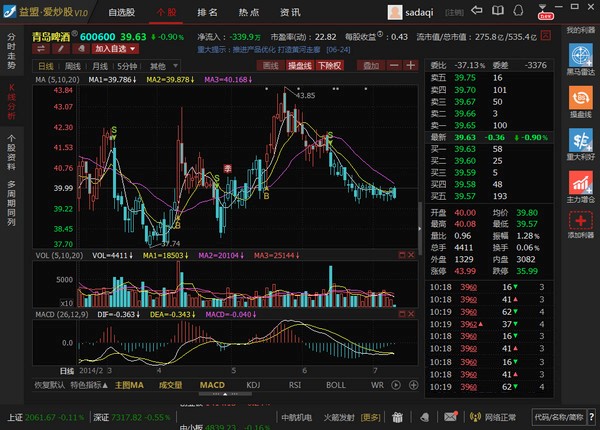Image resolution: width=600 pixels, height=430 pixels.
Task: Click the pencil edit icon under stock name
Action: pos(61,49)
